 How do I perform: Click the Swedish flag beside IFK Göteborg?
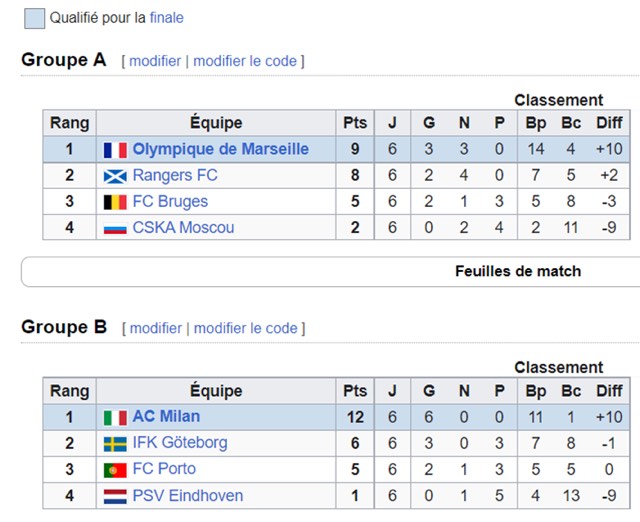click(x=115, y=443)
